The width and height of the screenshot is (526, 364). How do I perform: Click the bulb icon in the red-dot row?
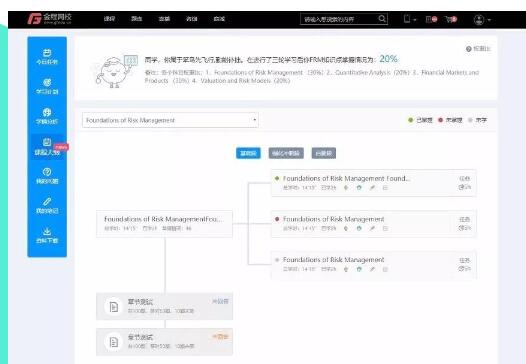(346, 228)
